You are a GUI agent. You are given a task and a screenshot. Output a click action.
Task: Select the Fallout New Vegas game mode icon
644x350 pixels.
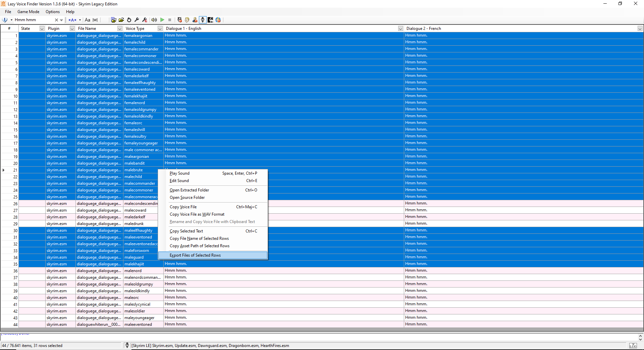[179, 20]
